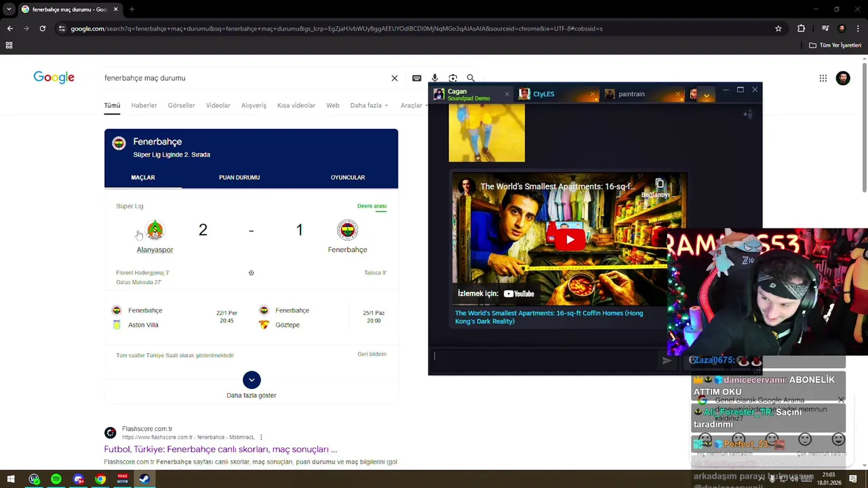Switch to the Web results tab
This screenshot has width=868, height=488.
(x=333, y=105)
